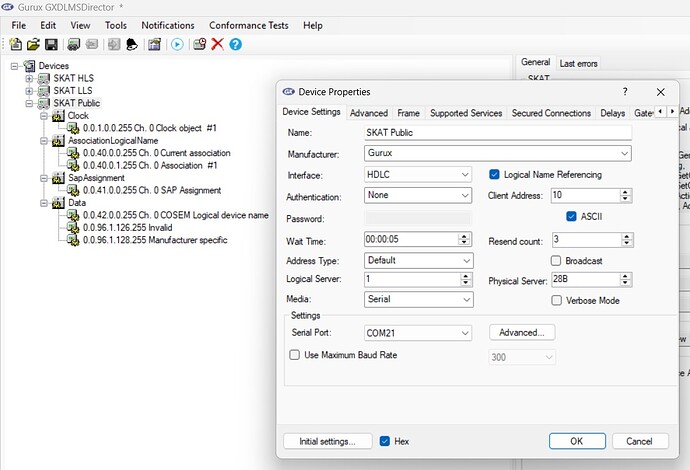Click into the Name text field
690x470 pixels.
coord(498,132)
